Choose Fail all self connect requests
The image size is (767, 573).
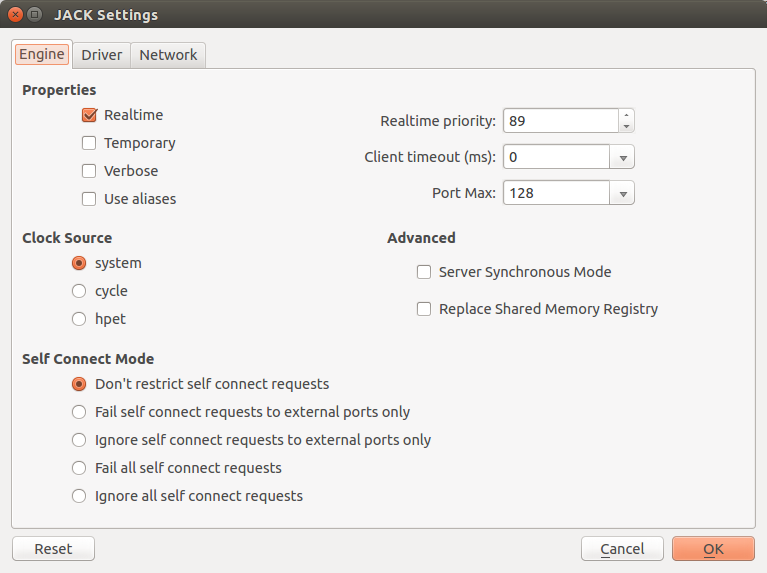pos(79,468)
